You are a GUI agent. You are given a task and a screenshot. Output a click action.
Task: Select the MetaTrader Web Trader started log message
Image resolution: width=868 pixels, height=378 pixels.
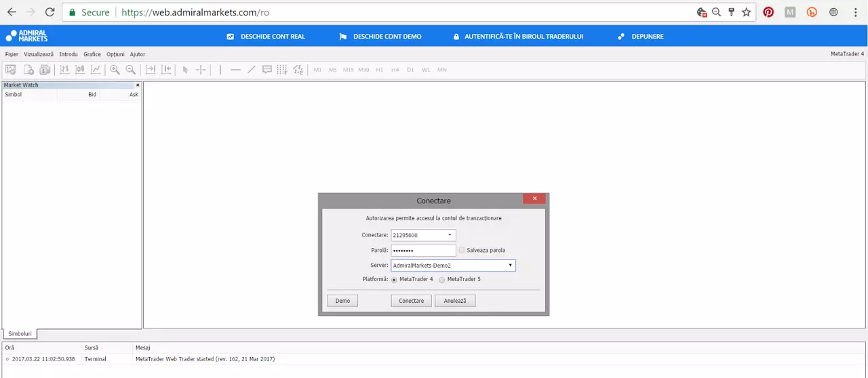(x=205, y=359)
